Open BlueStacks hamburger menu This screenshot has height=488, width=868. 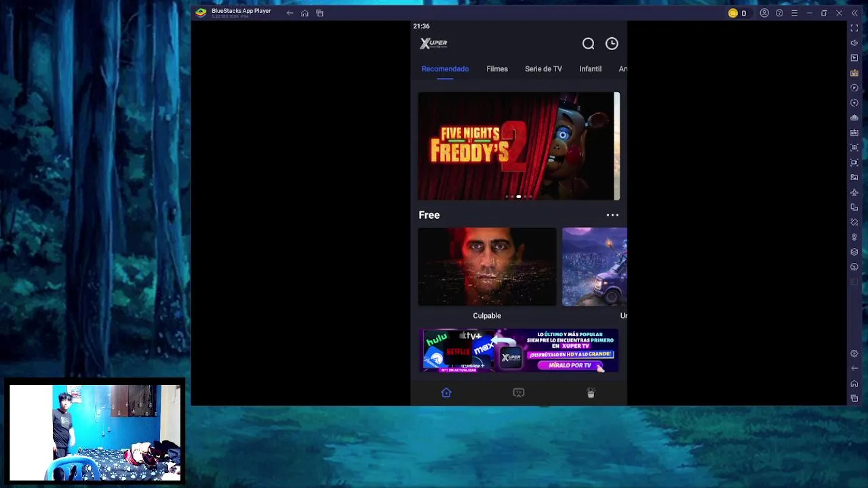pyautogui.click(x=794, y=13)
